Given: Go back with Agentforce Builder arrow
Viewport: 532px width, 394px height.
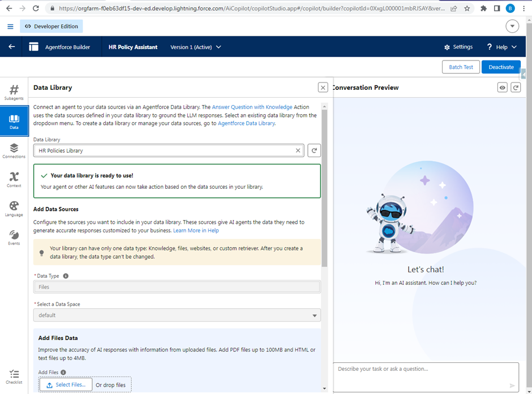Looking at the screenshot, I should tap(11, 47).
